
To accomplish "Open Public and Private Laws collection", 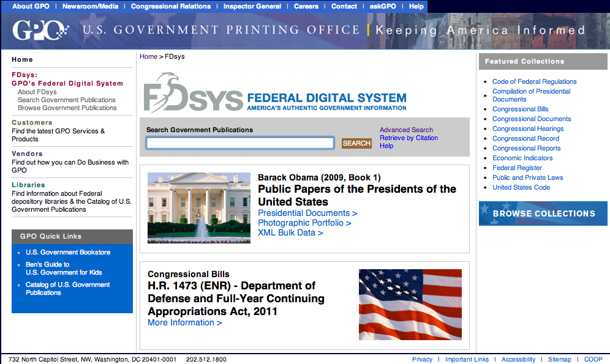I will 527,177.
